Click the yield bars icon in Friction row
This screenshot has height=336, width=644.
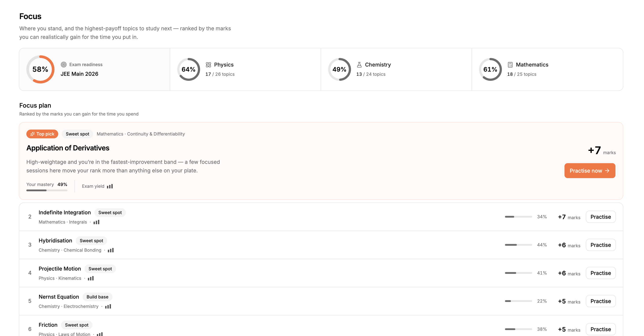tap(100, 334)
